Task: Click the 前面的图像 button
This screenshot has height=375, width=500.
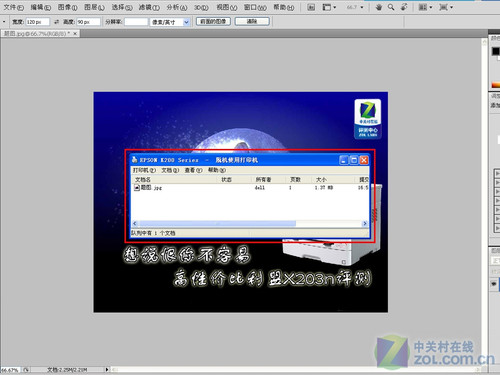Action: point(213,22)
